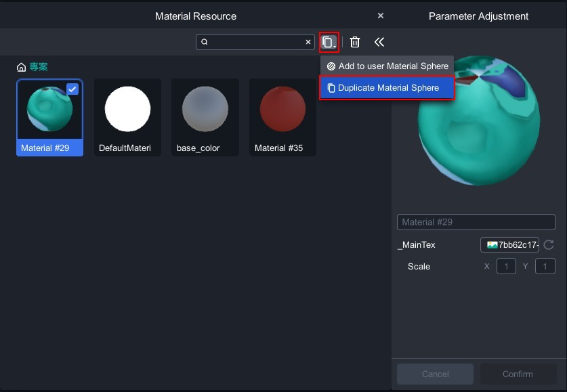Click the Scale X value field
This screenshot has height=392, width=567.
pyautogui.click(x=506, y=267)
